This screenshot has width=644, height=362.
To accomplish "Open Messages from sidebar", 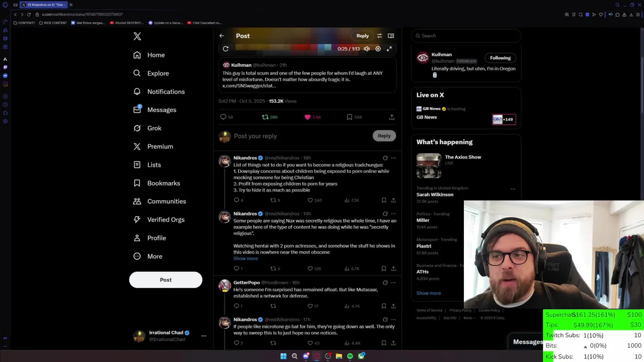I will (154, 110).
